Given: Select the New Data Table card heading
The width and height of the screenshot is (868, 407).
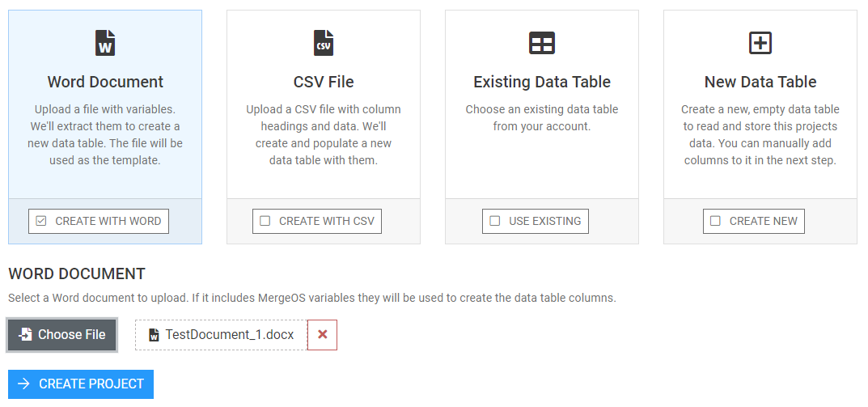Looking at the screenshot, I should pyautogui.click(x=760, y=82).
